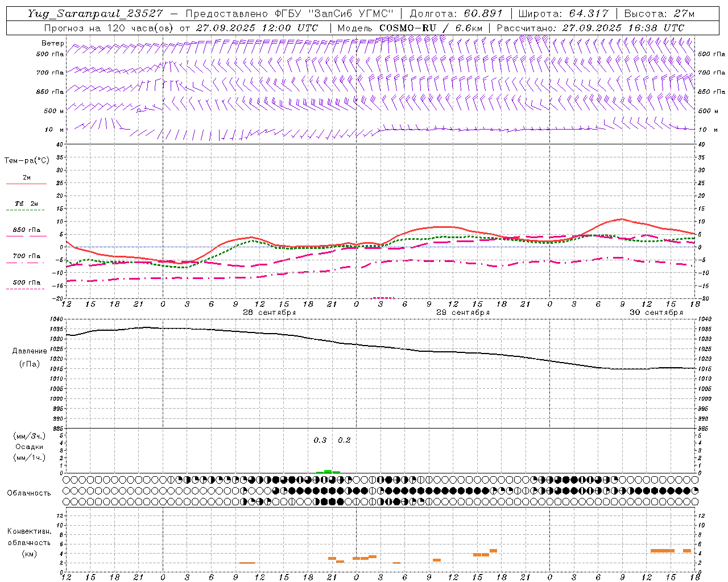Select the Высота: 27м field
Viewport: 728px width, 582px height.
pos(660,14)
